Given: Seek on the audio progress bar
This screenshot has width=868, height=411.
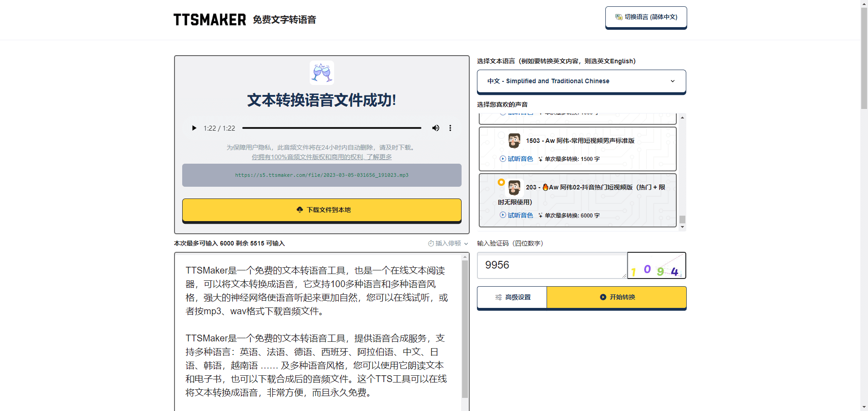Looking at the screenshot, I should [331, 128].
